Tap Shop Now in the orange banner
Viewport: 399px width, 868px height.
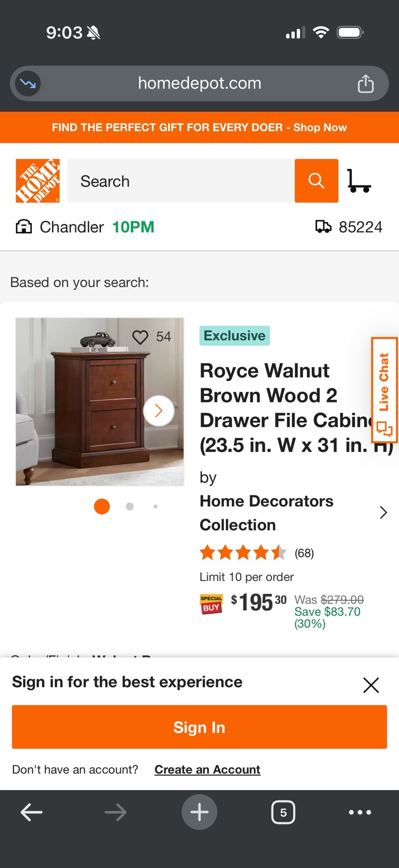pyautogui.click(x=320, y=127)
